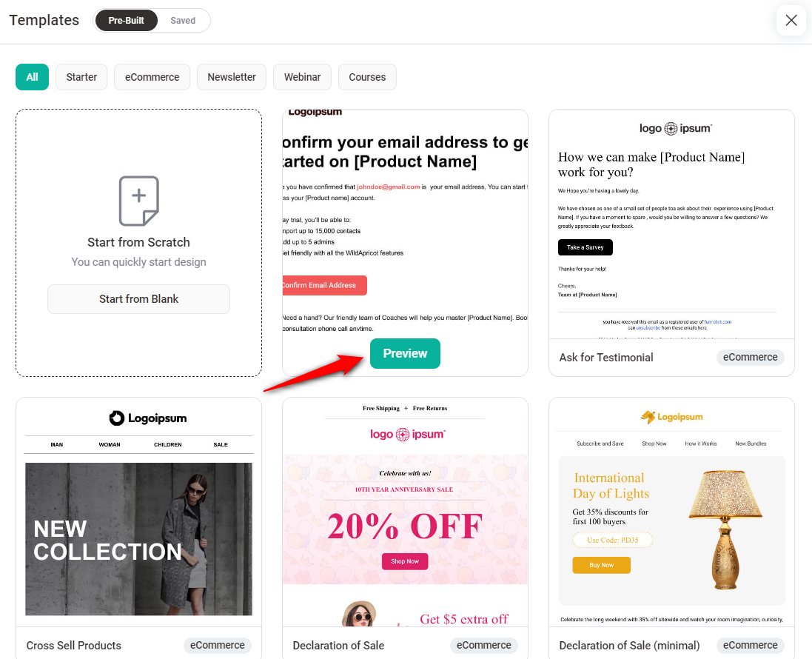The height and width of the screenshot is (659, 812).
Task: Click eCommerce tag on Ask for Testimonial
Action: [x=751, y=357]
